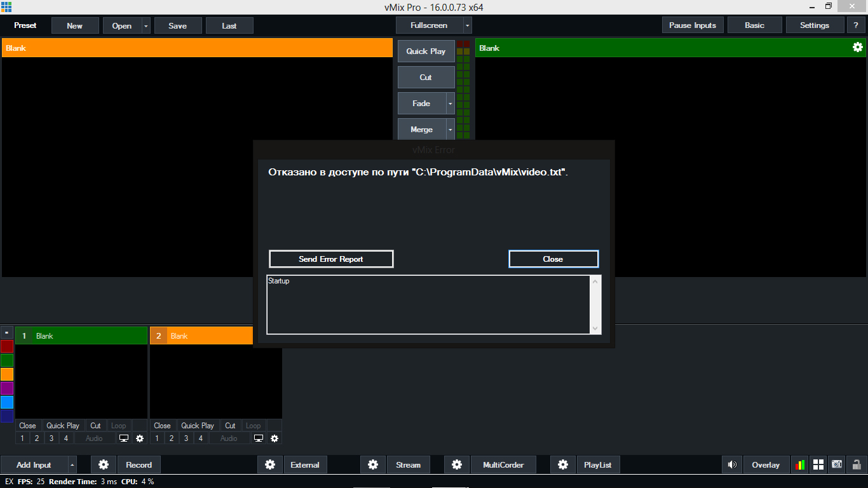Click the Stream button
The width and height of the screenshot is (868, 488).
click(408, 464)
